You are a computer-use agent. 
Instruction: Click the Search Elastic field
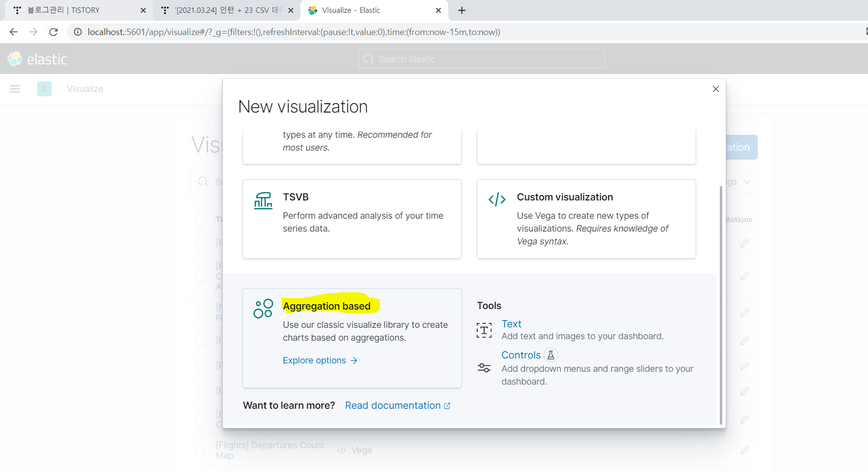pos(482,59)
